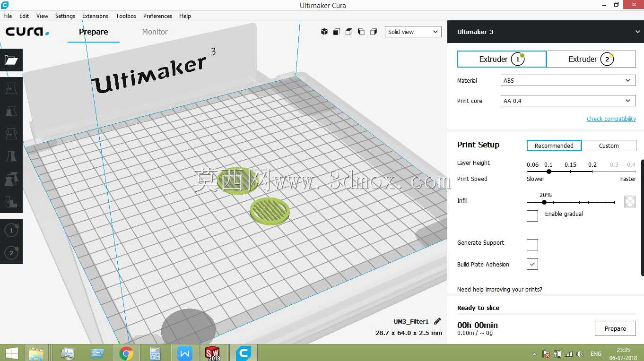Click the UM3_Filter1 job name
The image size is (644, 361).
coord(411,321)
